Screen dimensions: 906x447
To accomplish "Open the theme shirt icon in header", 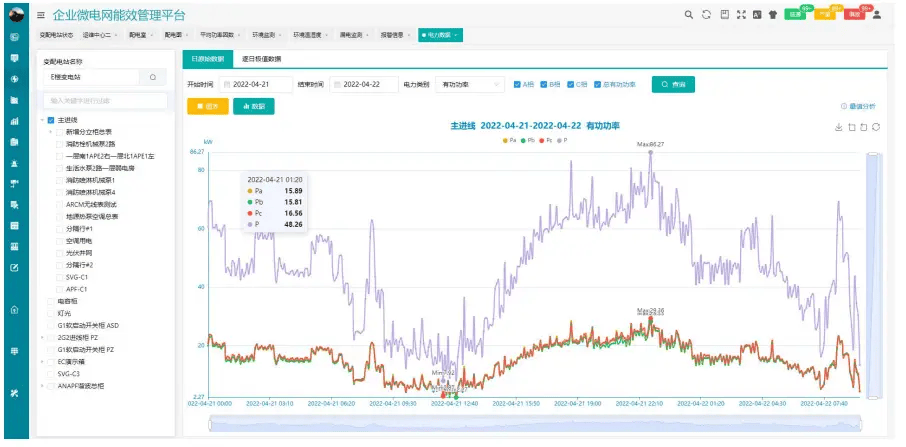I will pos(774,15).
